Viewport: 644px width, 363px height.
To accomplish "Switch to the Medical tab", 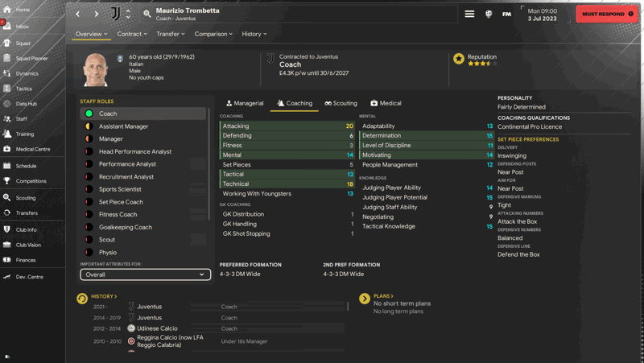I will coord(386,104).
